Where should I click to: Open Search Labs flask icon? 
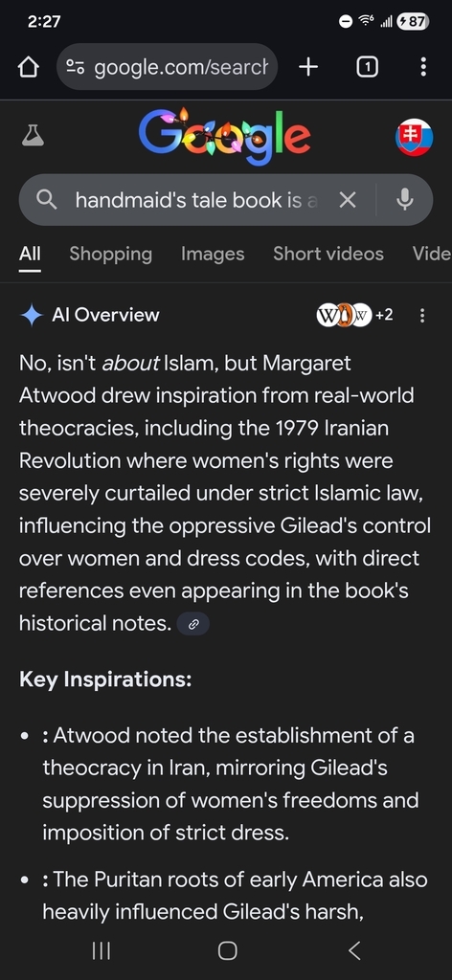34,135
